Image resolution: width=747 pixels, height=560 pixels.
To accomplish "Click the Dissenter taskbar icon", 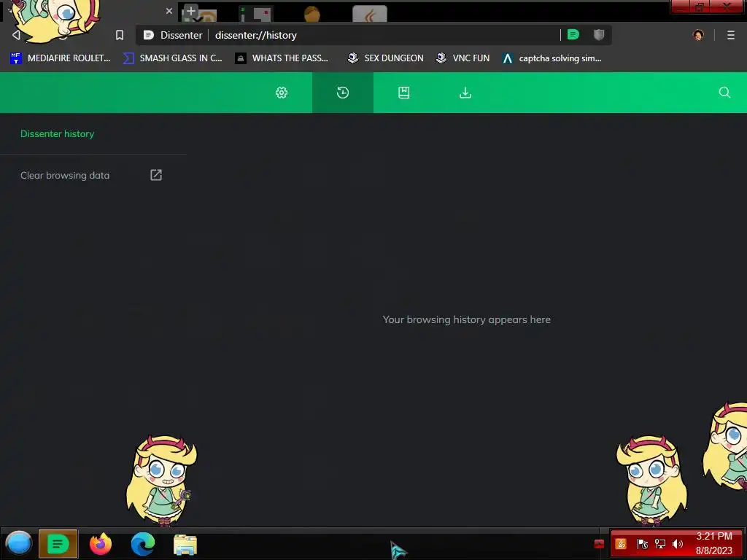I will pyautogui.click(x=58, y=544).
